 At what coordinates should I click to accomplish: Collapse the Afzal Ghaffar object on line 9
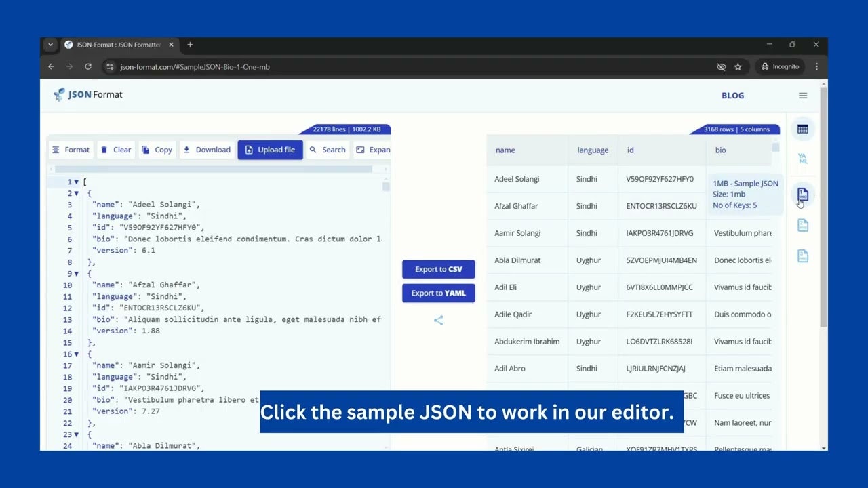75,273
